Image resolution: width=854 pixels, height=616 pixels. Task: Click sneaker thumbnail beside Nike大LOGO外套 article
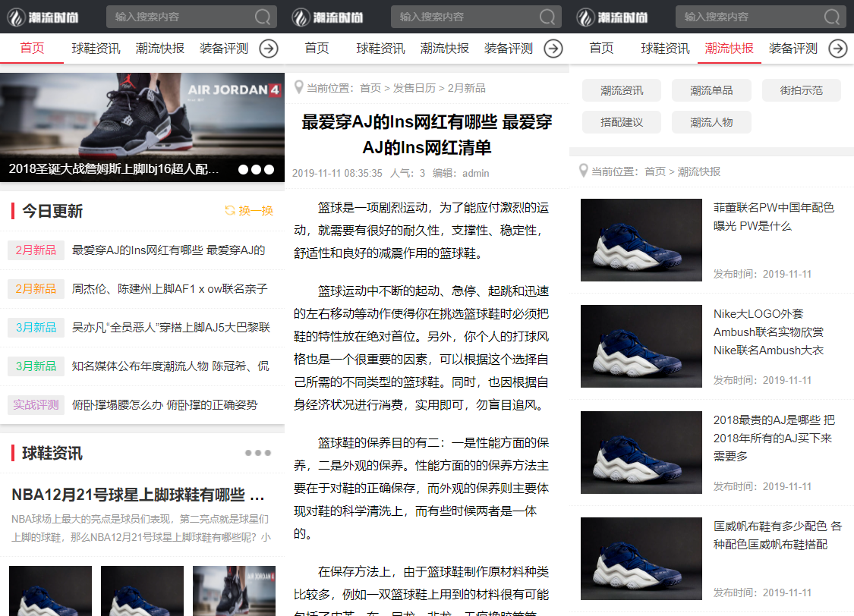click(x=641, y=346)
